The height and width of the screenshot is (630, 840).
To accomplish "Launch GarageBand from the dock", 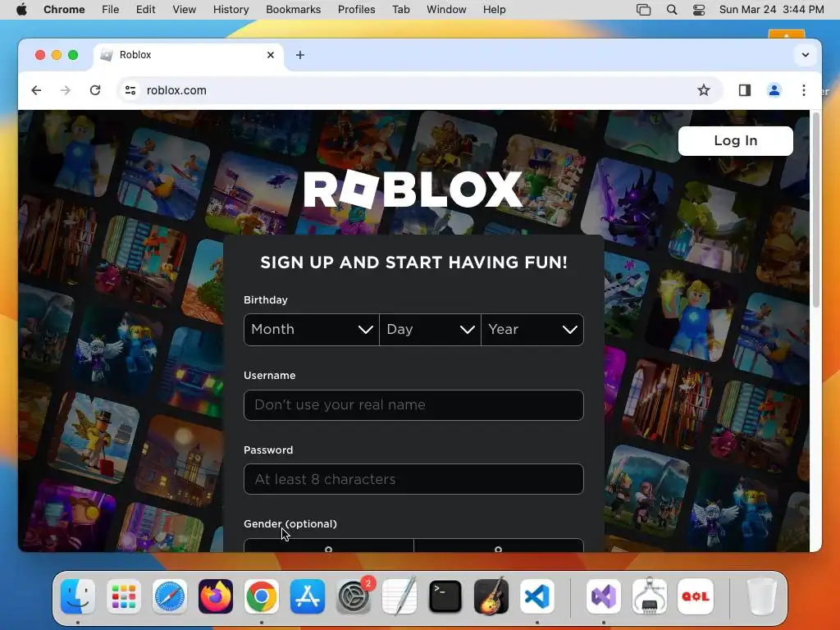I will click(491, 596).
